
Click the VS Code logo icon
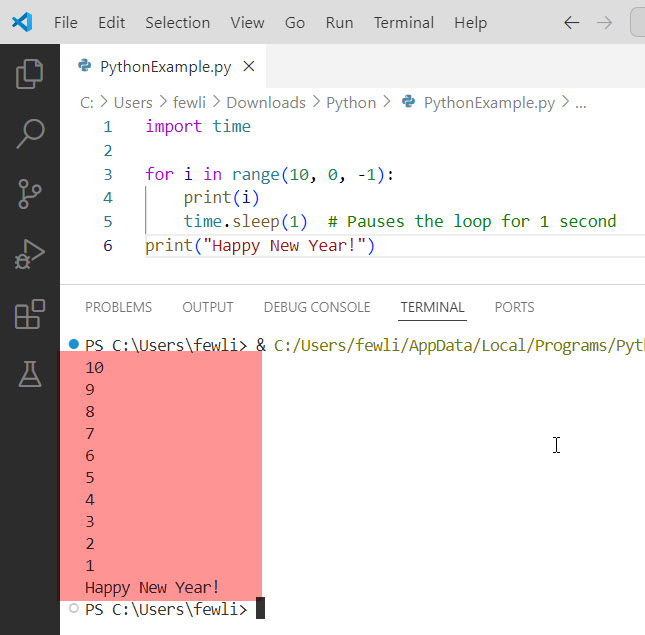click(22, 22)
